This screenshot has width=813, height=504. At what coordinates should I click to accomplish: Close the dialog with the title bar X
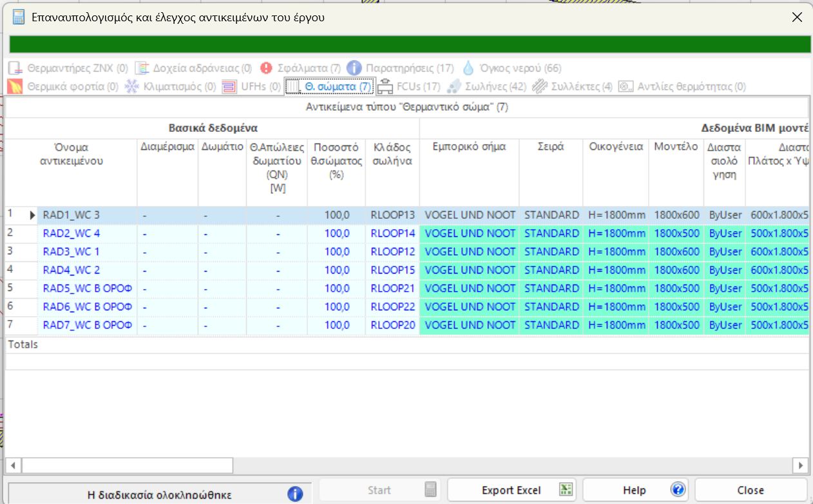click(797, 17)
